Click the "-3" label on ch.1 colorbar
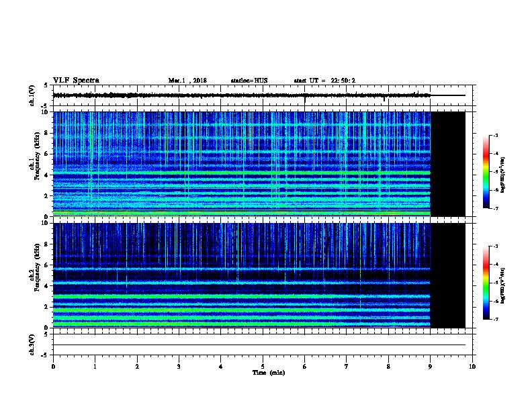 496,136
